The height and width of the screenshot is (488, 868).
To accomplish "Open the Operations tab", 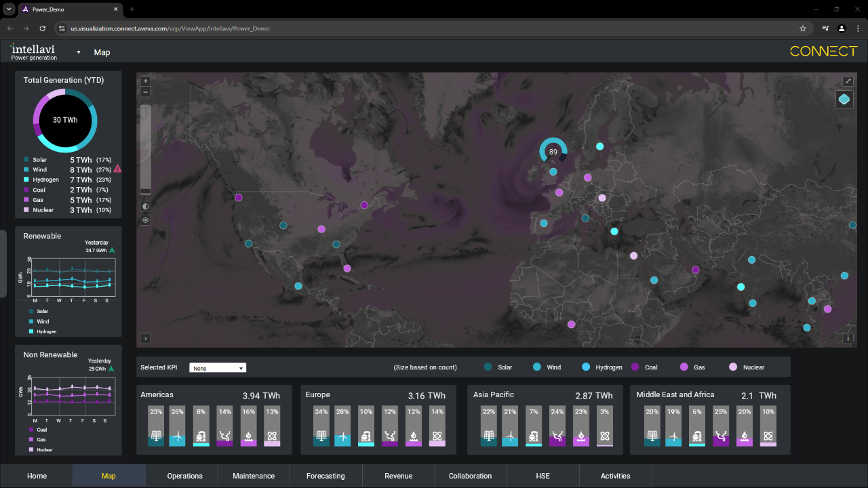I will [x=184, y=476].
